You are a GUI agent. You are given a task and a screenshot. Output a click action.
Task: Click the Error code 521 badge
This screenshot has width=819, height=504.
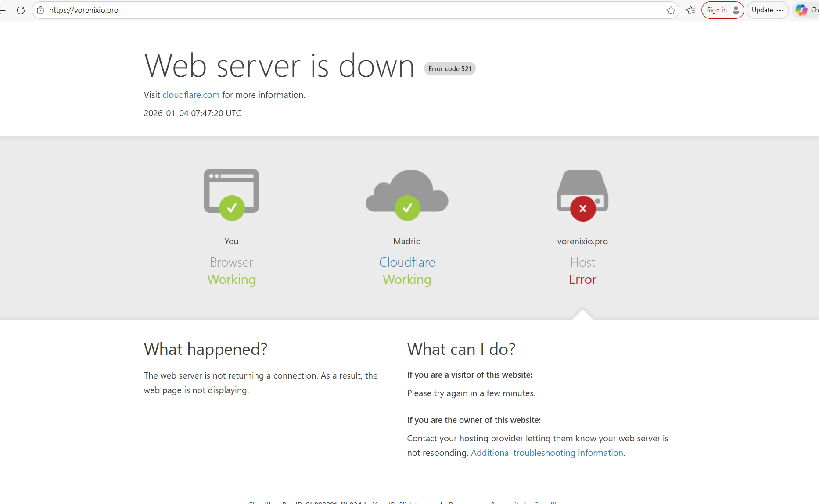[449, 69]
